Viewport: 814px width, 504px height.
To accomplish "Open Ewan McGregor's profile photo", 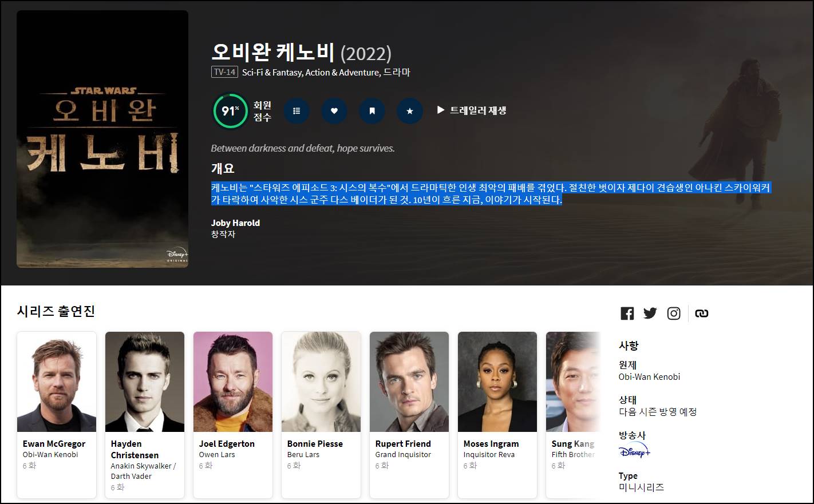I will (x=57, y=382).
